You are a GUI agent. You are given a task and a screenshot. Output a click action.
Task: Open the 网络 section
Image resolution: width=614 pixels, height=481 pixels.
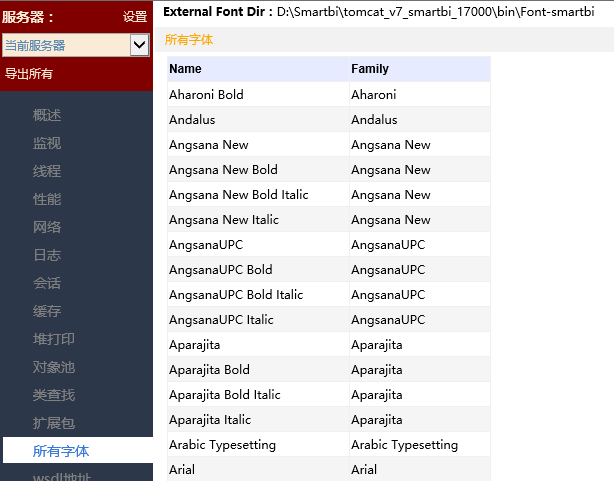[47, 227]
